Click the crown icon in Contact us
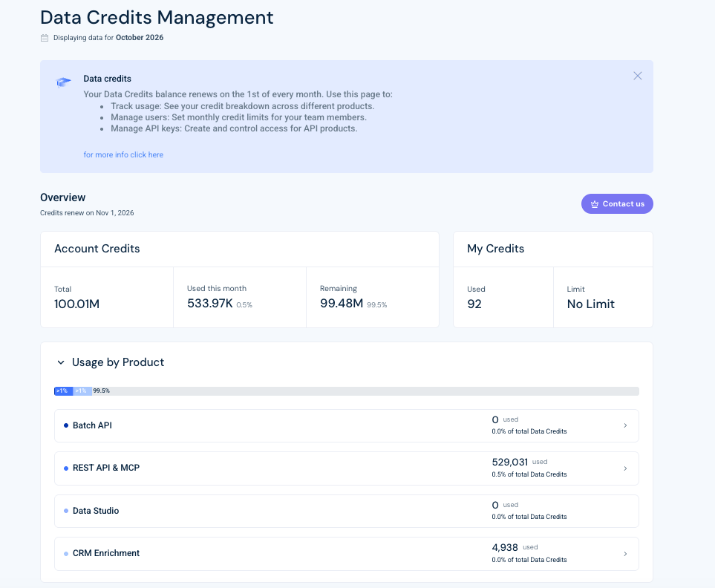 coord(595,204)
